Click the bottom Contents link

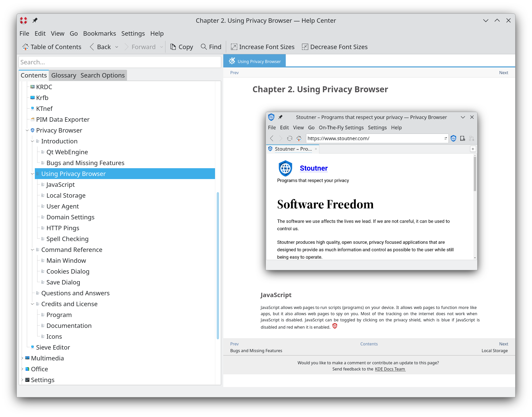[369, 344]
